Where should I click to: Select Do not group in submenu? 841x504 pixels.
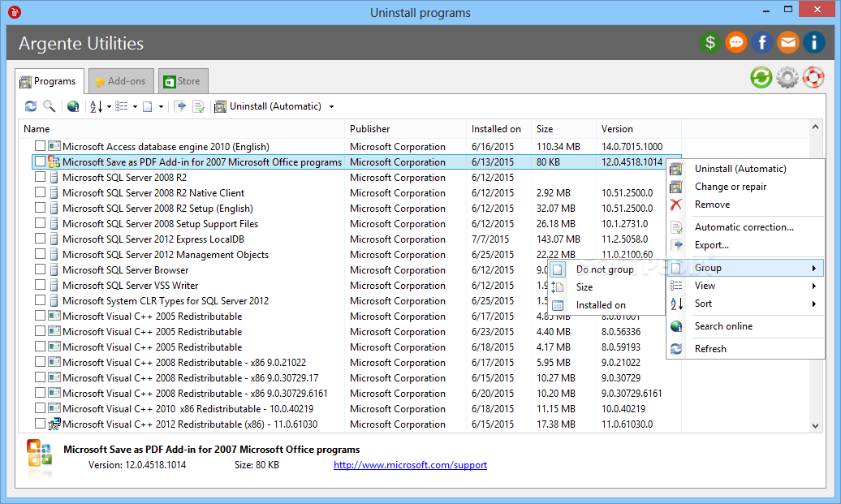pyautogui.click(x=605, y=269)
